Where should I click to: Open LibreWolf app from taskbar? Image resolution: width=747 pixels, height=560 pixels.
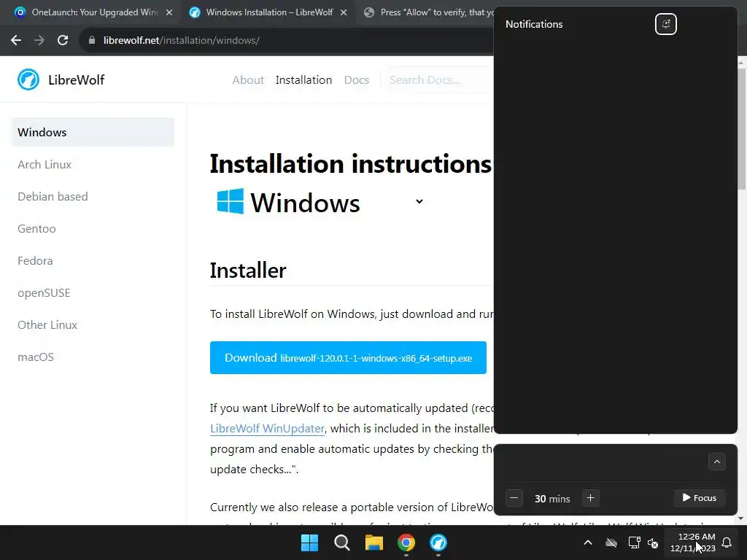[x=438, y=542]
